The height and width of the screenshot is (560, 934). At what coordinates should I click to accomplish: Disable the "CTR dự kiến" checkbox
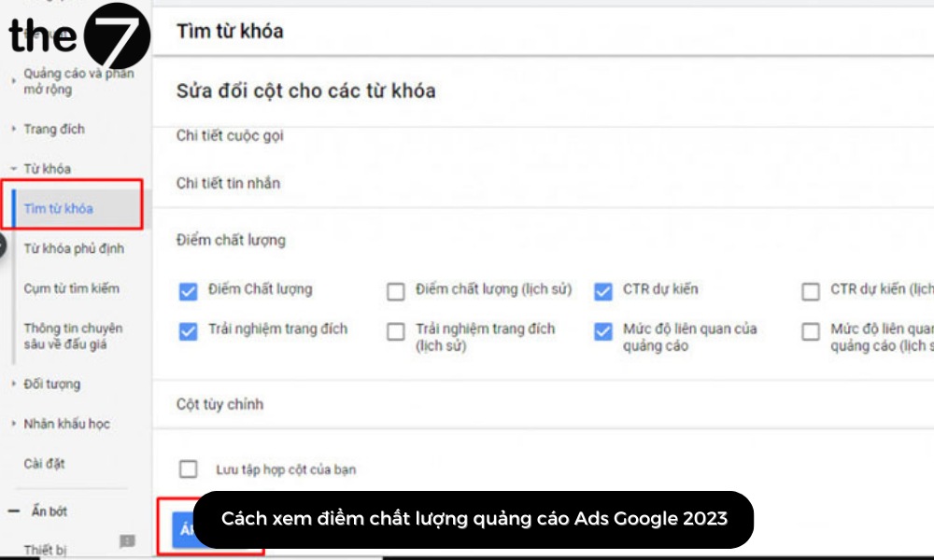point(602,291)
